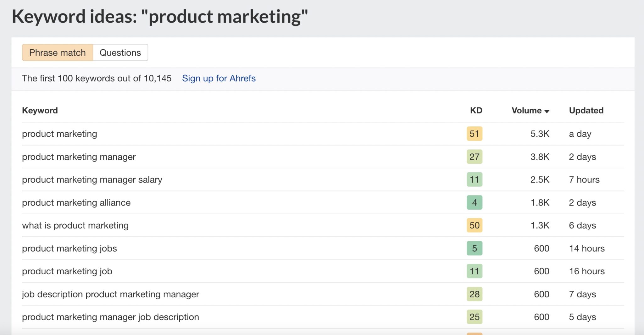Screen dimensions: 644x335
Task: Select the 'product marketing manager' keyword
Action: point(79,157)
